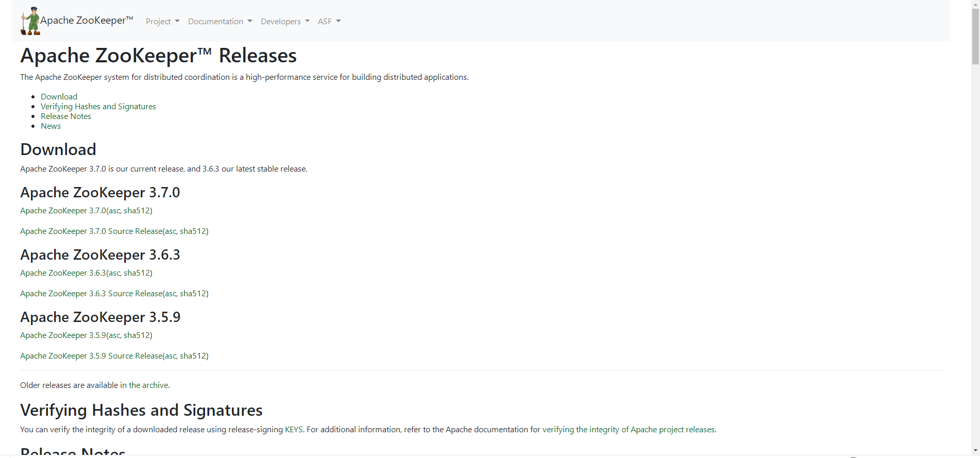Open asc signature for ZooKeeper 3.5.9 binary
The width and height of the screenshot is (980, 458).
[114, 335]
